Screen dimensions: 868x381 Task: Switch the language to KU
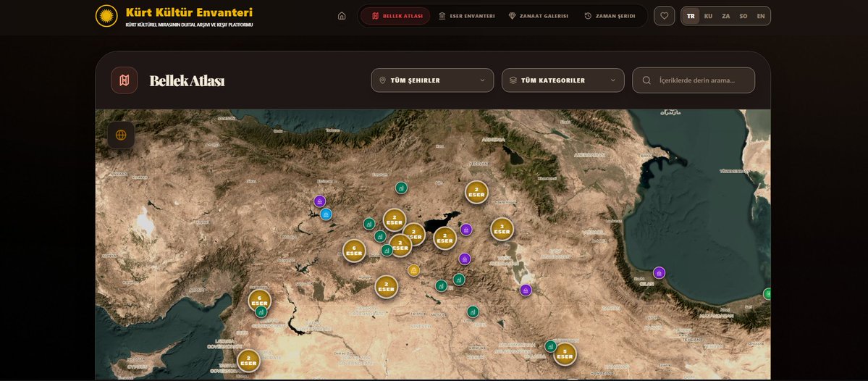click(708, 16)
